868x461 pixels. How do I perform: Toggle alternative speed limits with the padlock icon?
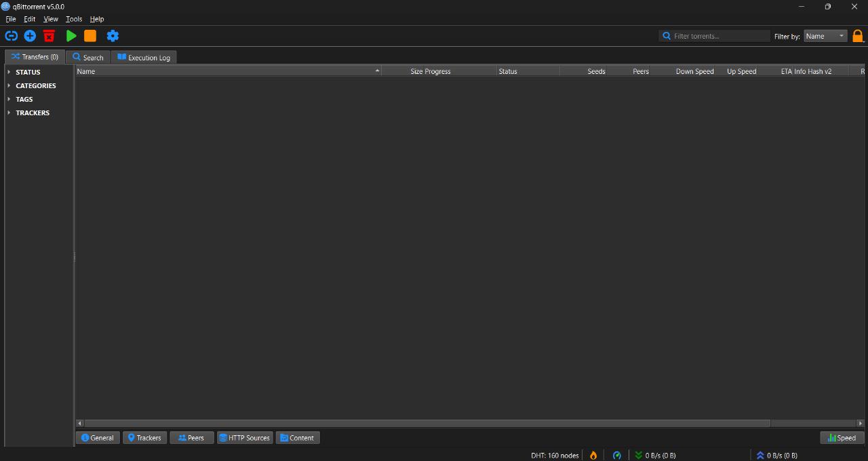pyautogui.click(x=858, y=35)
